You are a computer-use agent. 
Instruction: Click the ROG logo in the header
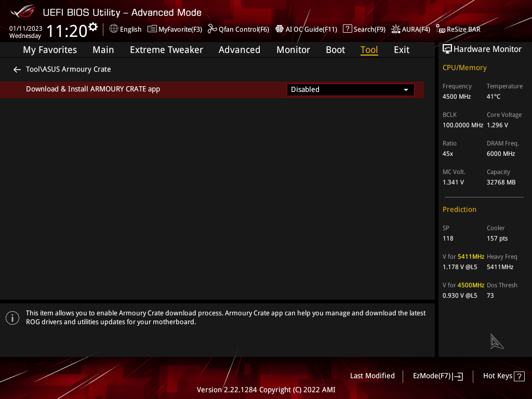[23, 12]
